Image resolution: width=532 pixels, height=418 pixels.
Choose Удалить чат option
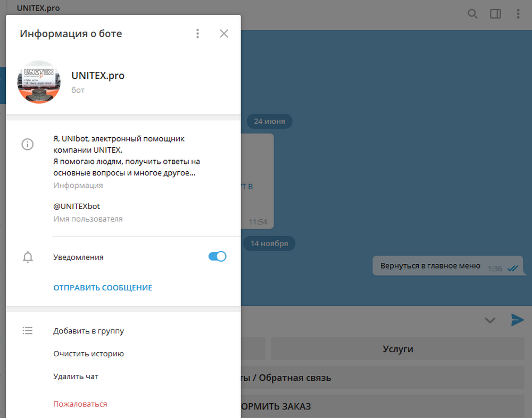76,377
